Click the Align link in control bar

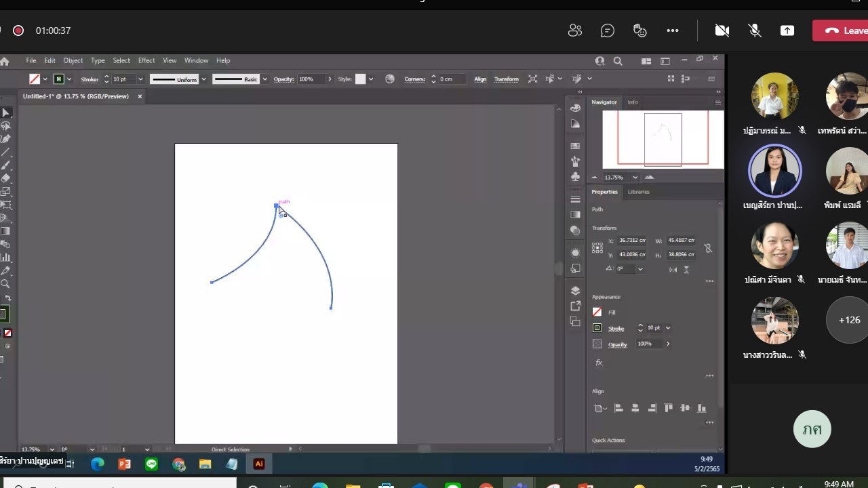480,79
